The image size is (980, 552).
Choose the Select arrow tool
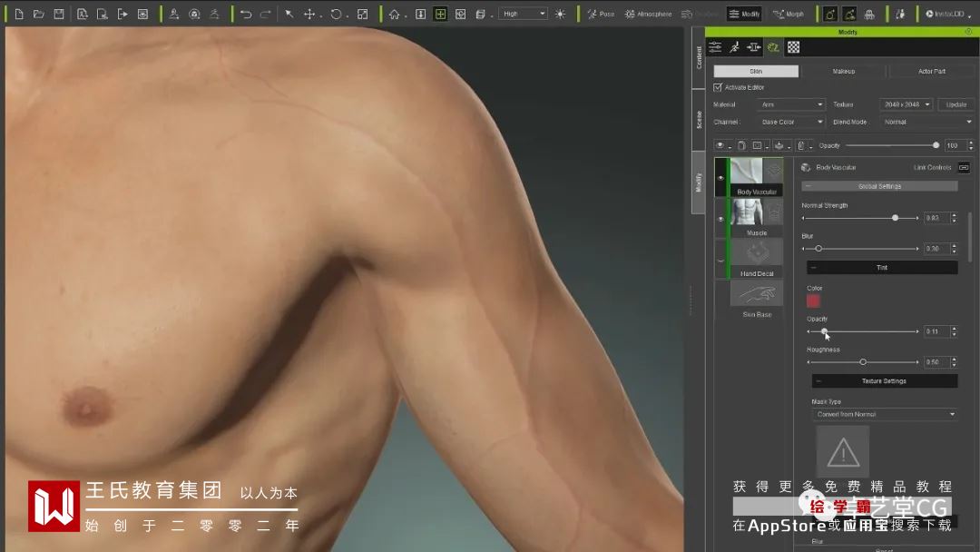click(289, 14)
